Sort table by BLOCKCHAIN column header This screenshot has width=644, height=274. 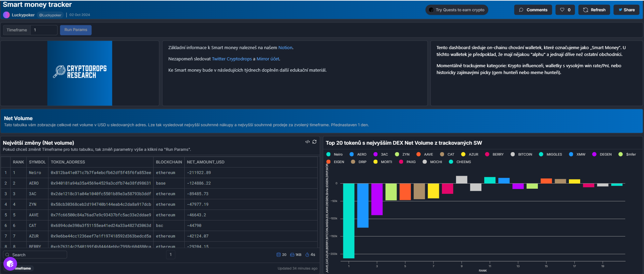coord(169,162)
